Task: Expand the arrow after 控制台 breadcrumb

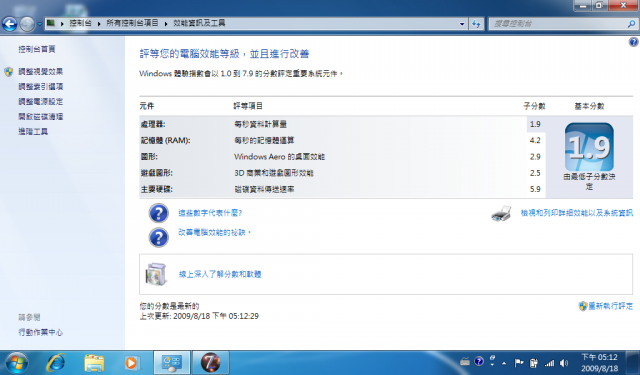Action: coord(99,24)
